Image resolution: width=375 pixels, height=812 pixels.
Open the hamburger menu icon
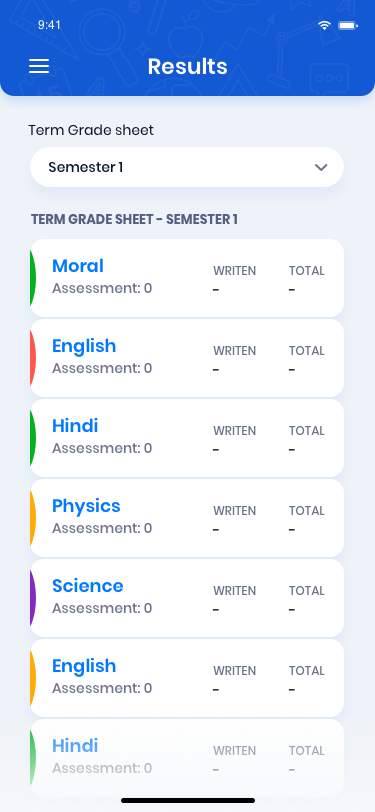click(39, 66)
